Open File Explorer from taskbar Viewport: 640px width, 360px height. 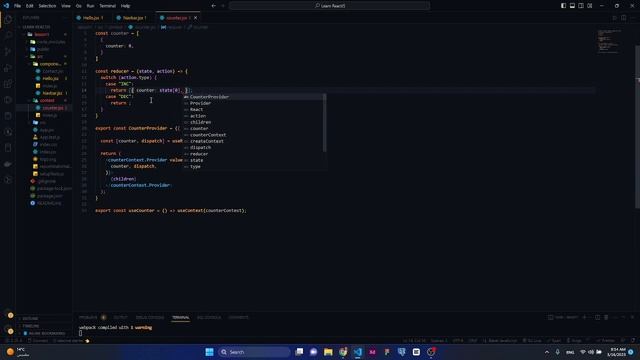(328, 352)
